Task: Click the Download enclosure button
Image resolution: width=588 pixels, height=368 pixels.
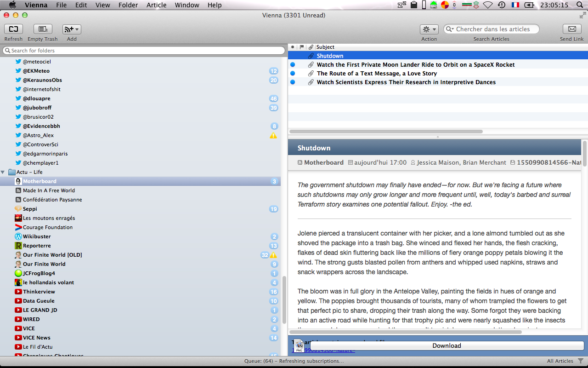Action: (447, 346)
